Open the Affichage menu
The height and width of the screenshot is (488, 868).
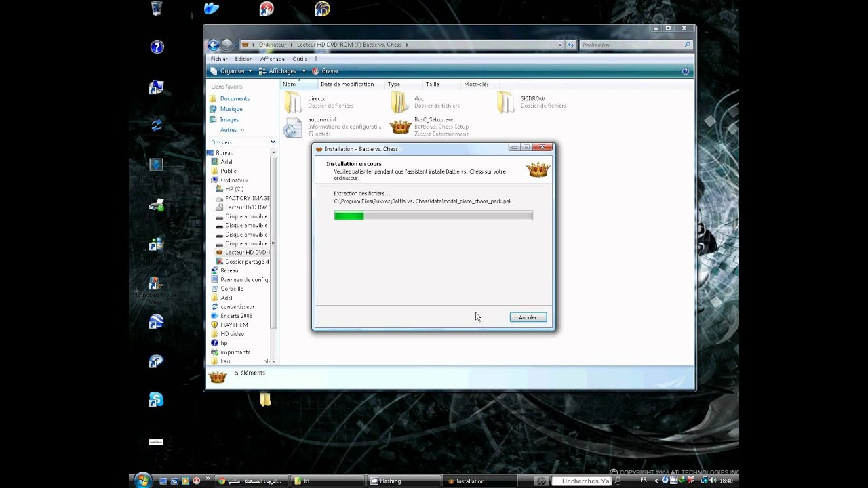point(273,59)
